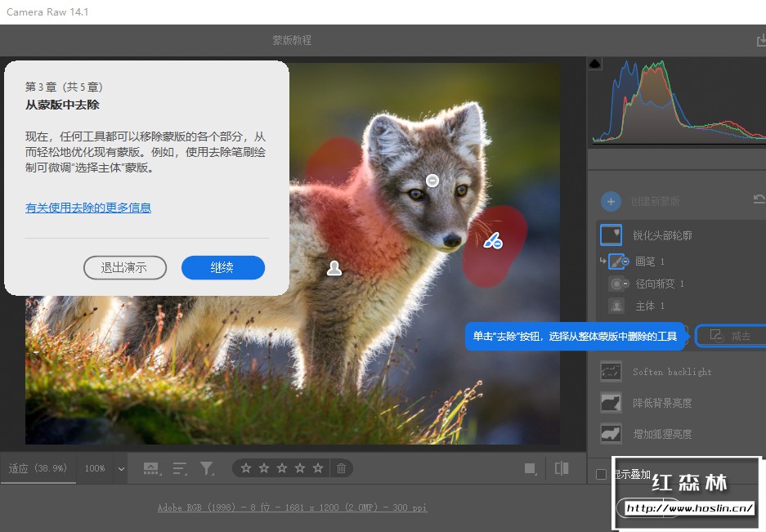Viewport: 766px width, 532px height.
Task: Set zoom to 100%
Action: click(x=95, y=468)
